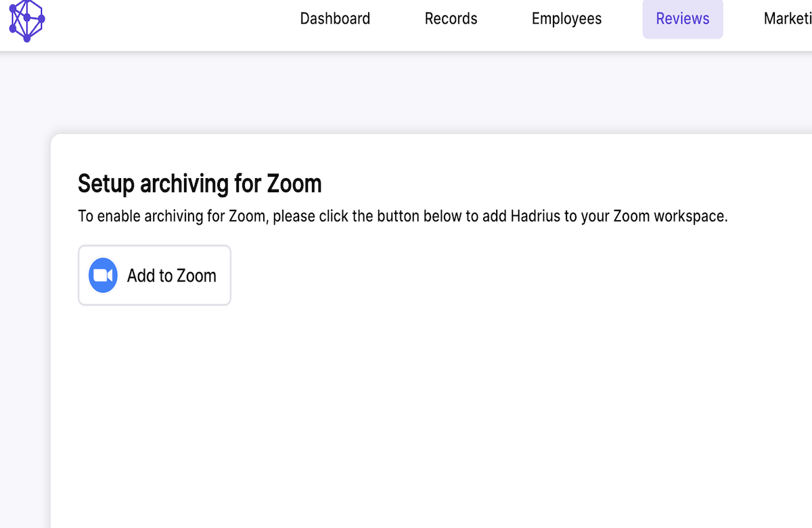Go to the Records tab

[x=451, y=18]
